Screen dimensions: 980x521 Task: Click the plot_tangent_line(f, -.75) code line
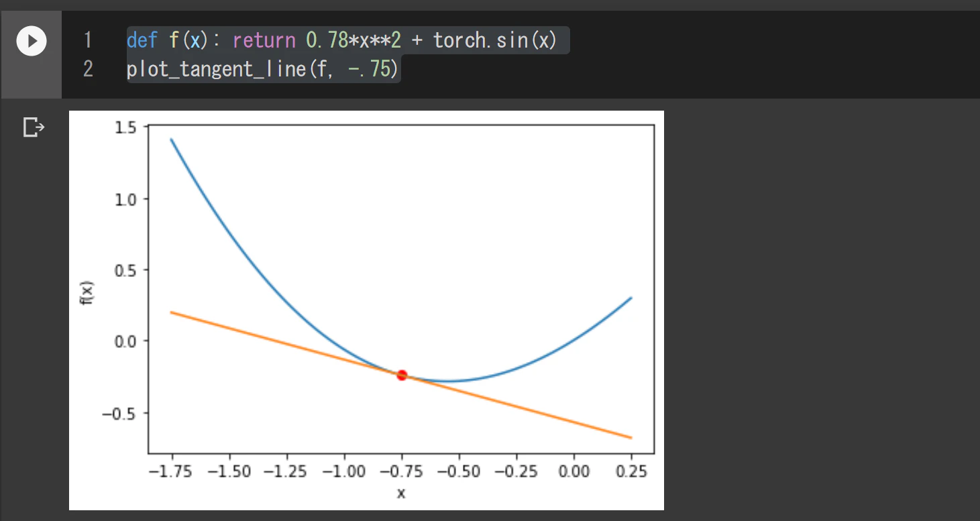point(263,68)
